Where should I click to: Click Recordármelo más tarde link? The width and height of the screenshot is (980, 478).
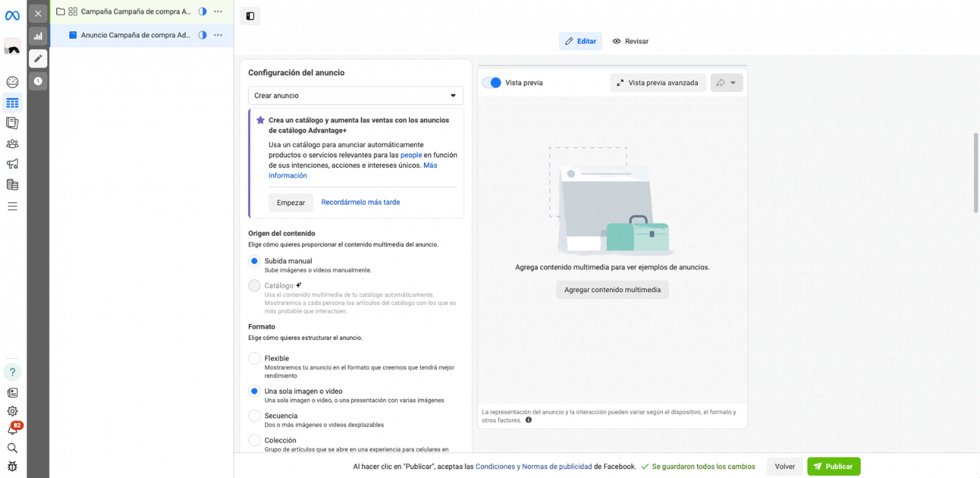tap(360, 202)
